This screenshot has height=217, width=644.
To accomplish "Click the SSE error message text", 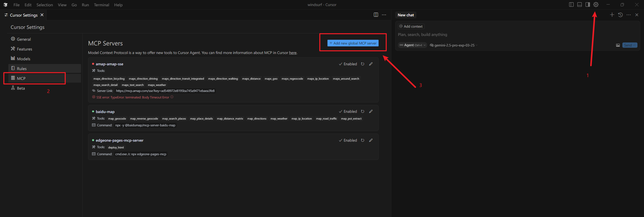I will (133, 97).
